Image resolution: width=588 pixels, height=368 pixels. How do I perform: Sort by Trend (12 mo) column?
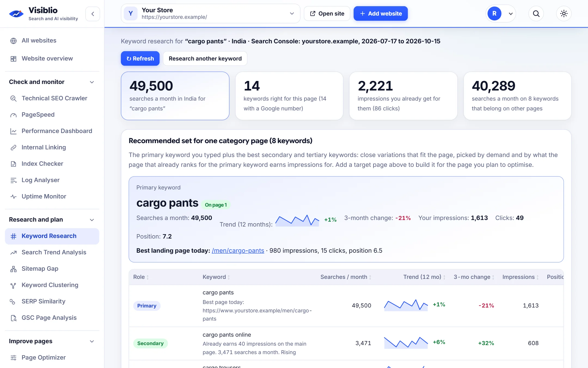pyautogui.click(x=424, y=277)
